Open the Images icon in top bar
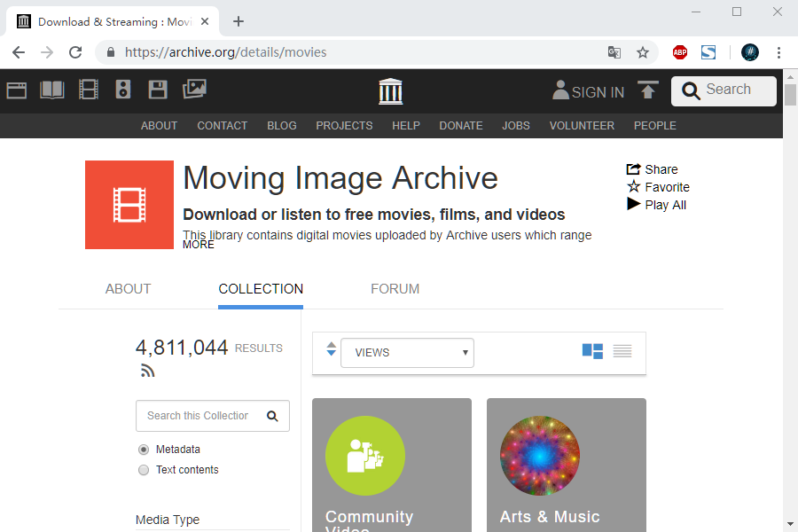The height and width of the screenshot is (532, 798). pyautogui.click(x=194, y=89)
